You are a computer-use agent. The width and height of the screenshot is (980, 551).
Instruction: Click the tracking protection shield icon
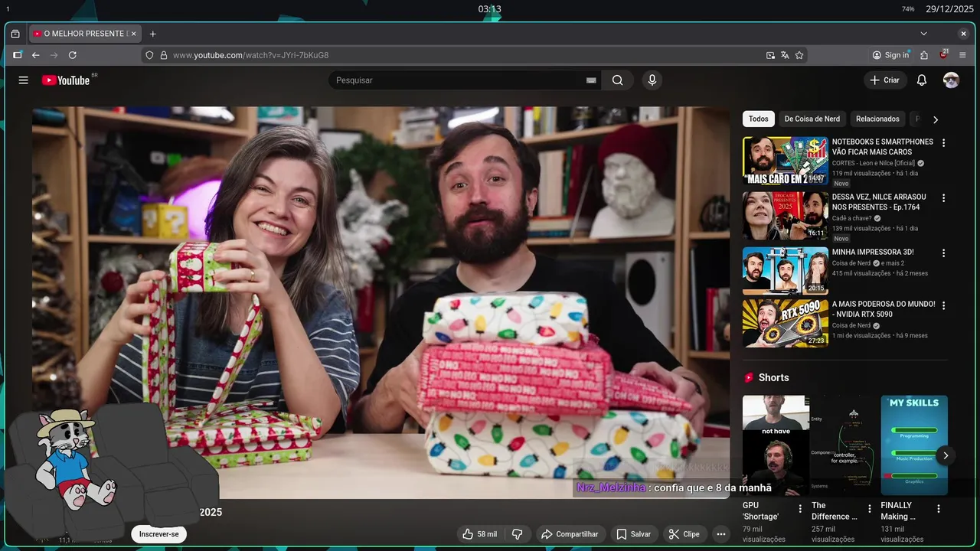click(150, 55)
